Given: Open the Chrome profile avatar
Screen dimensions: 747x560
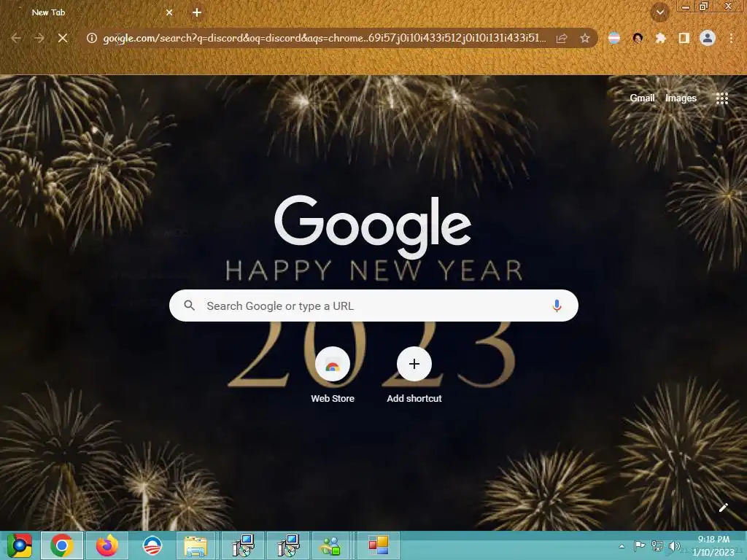Looking at the screenshot, I should 708,38.
